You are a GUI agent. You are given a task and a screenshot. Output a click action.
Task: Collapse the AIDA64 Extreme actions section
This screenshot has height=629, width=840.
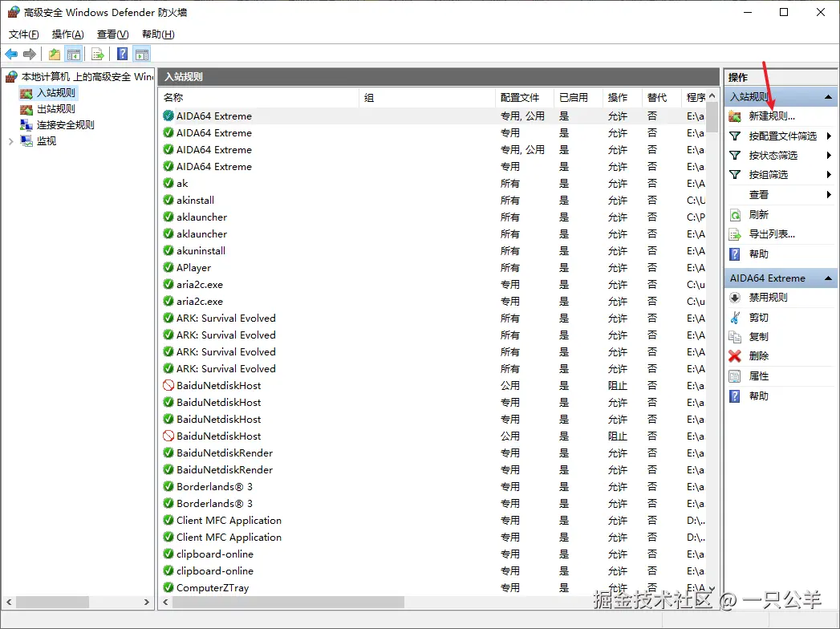pos(828,278)
